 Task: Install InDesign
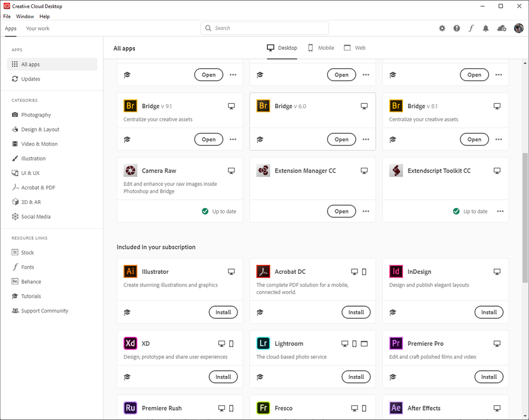point(489,312)
